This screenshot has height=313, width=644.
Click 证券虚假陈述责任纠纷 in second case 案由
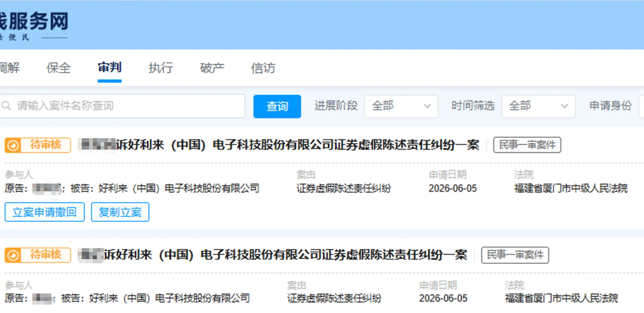click(x=334, y=298)
